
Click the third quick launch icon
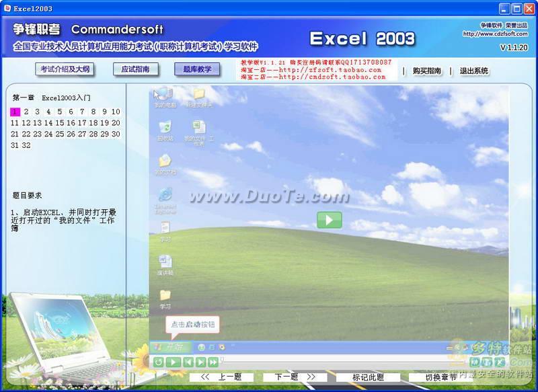222,347
